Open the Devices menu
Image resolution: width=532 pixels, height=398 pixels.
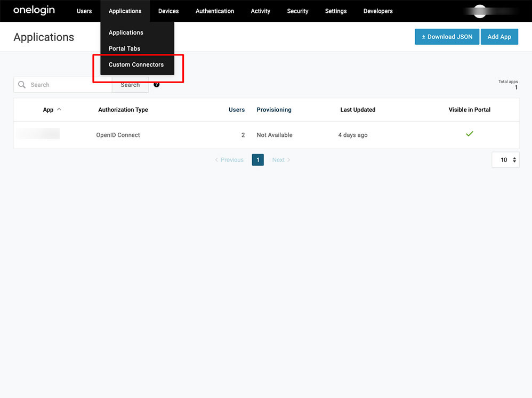point(168,11)
